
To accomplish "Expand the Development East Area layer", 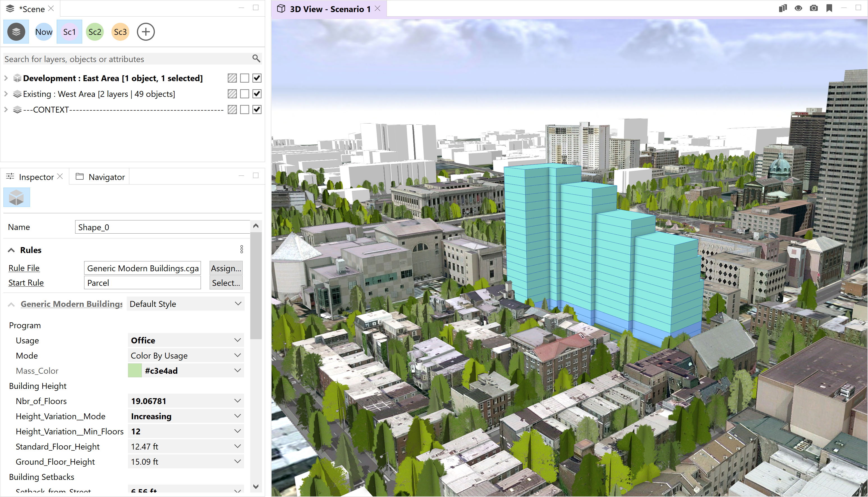I will pyautogui.click(x=6, y=78).
